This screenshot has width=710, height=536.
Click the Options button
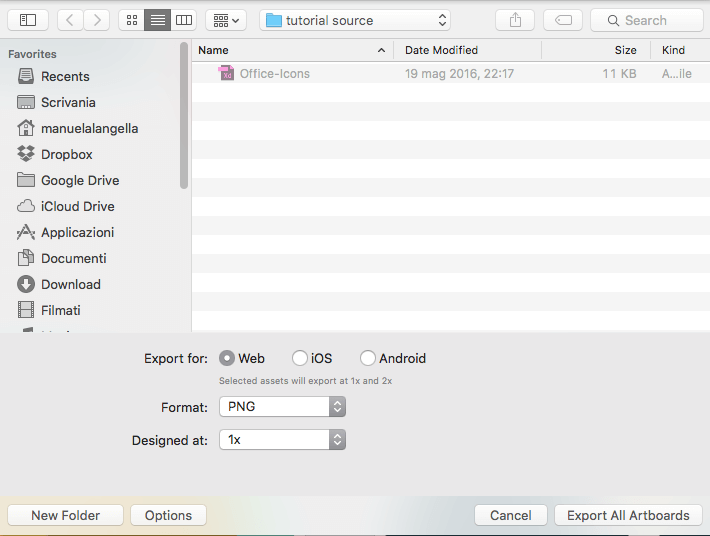pos(168,515)
